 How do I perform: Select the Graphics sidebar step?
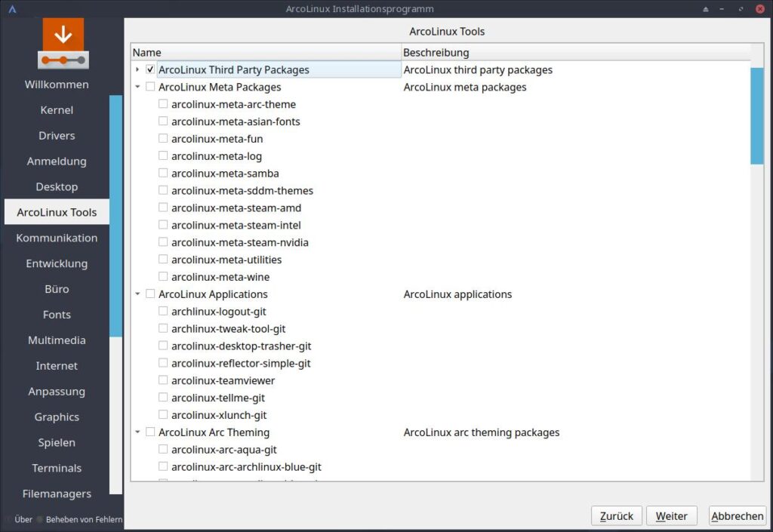[x=57, y=417]
